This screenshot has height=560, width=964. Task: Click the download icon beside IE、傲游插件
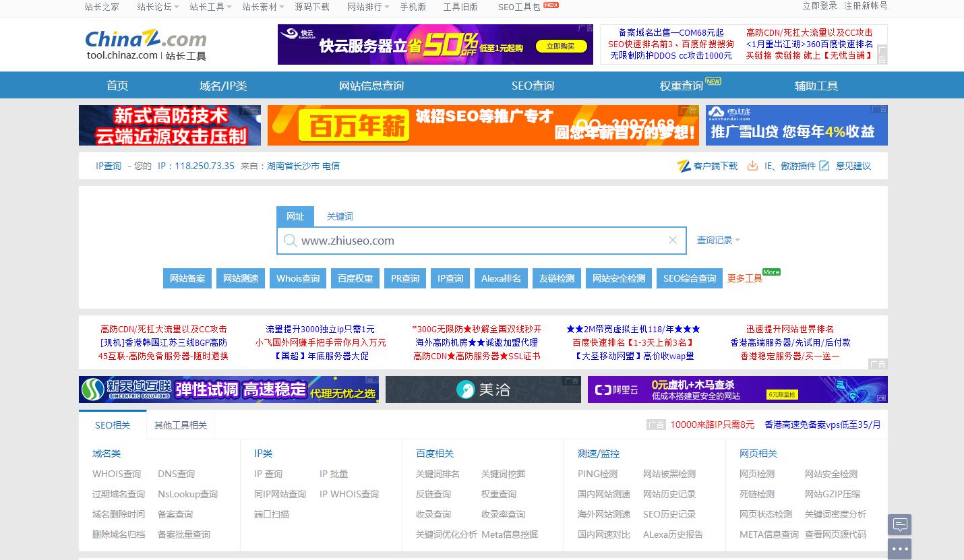[752, 166]
